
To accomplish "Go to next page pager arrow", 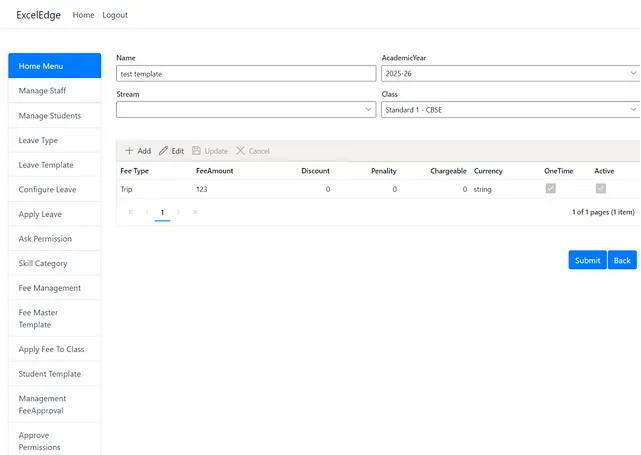I will pos(179,212).
